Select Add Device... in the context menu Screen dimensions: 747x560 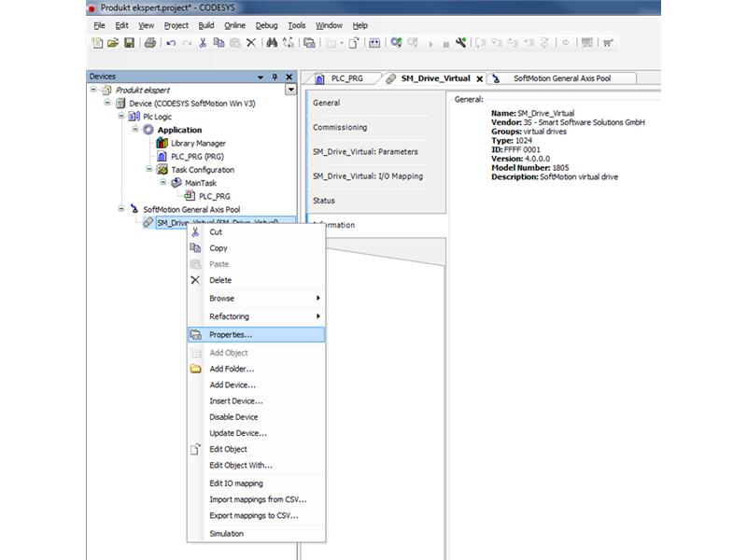tap(256, 385)
